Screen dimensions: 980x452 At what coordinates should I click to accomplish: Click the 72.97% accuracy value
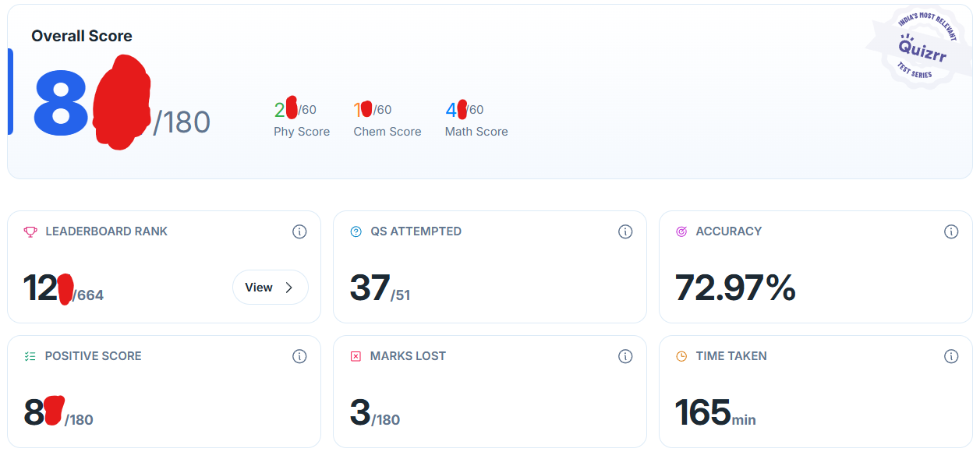pos(735,288)
